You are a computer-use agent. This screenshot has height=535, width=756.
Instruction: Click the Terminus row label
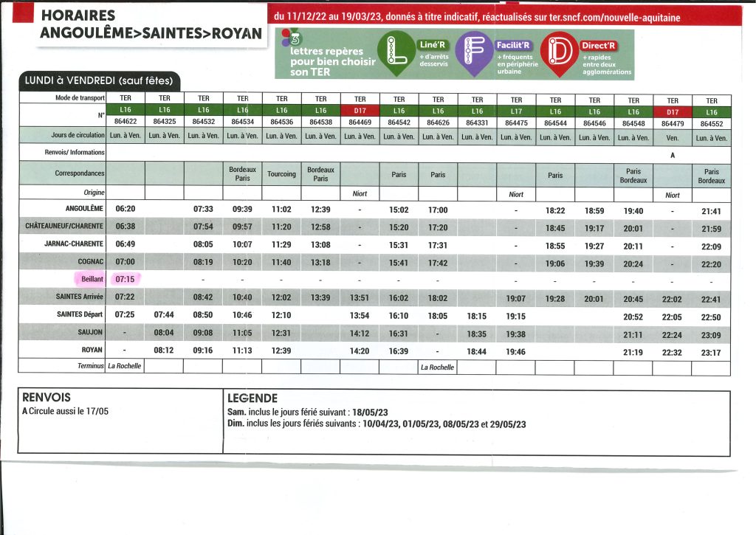[91, 366]
